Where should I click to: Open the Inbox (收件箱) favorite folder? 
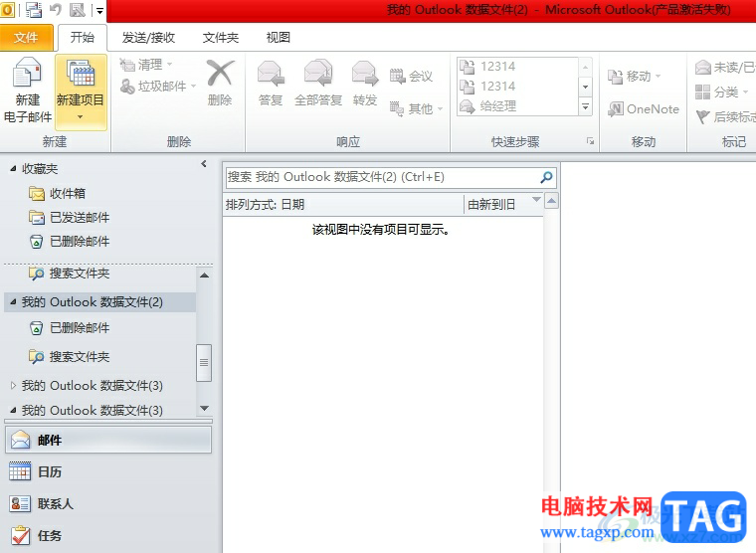(x=57, y=193)
